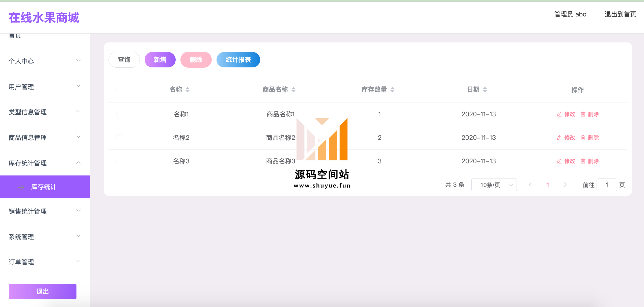Viewport: 644px width, 307px height.
Task: Click the edit pencil icon for 名称3 row
Action: tap(559, 161)
